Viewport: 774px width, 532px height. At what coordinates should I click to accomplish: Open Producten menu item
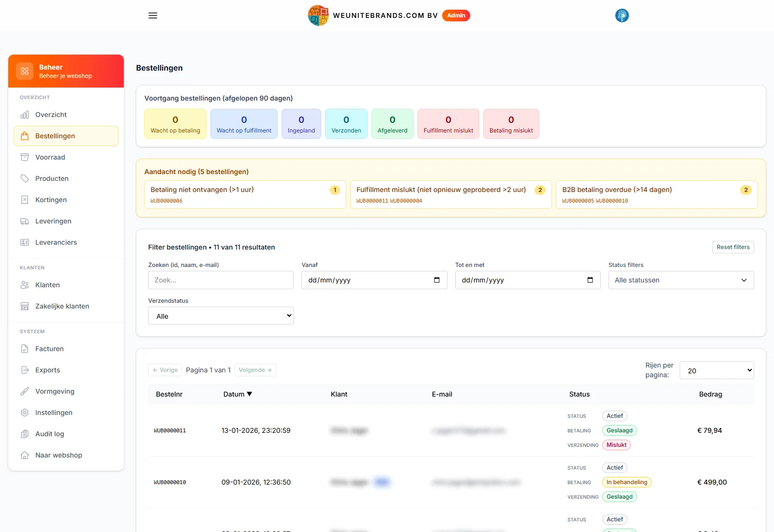(x=66, y=178)
